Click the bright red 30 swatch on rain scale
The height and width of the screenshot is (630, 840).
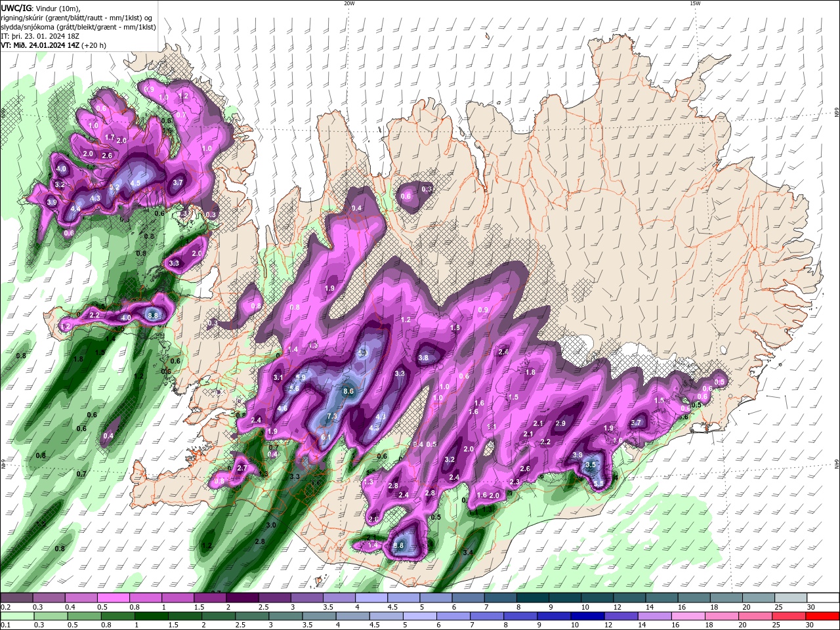(x=824, y=616)
